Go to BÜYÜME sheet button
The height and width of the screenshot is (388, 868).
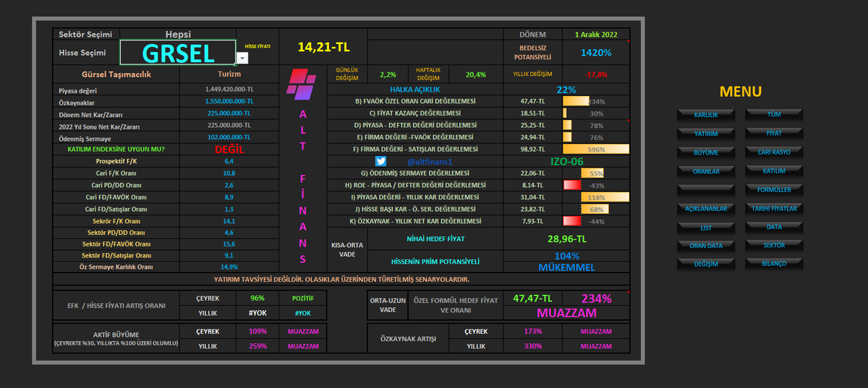click(706, 152)
